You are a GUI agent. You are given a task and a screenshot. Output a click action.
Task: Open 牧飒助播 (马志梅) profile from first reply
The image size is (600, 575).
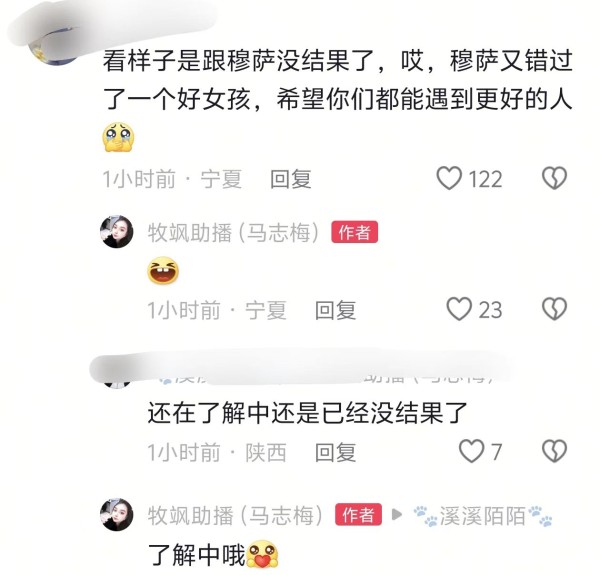[233, 232]
